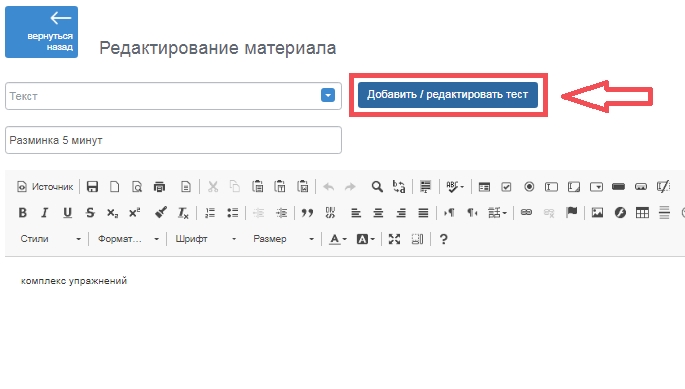Toggle numbered list

210,213
